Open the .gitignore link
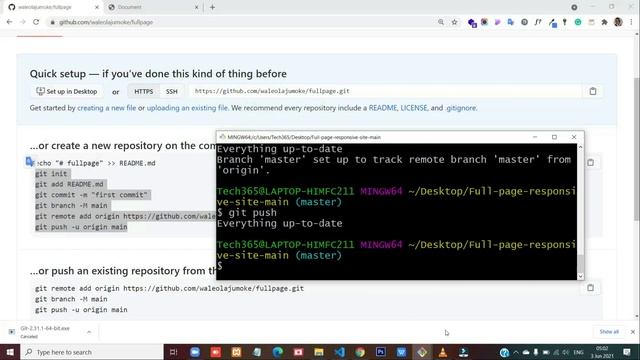Viewport: 640px width, 360px height. click(461, 108)
